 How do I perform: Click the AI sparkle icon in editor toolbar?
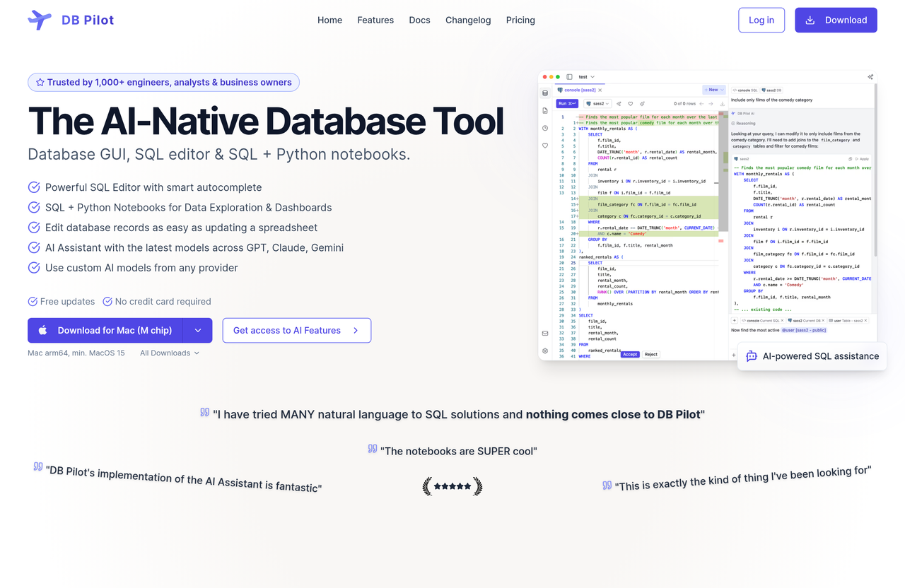tap(619, 104)
